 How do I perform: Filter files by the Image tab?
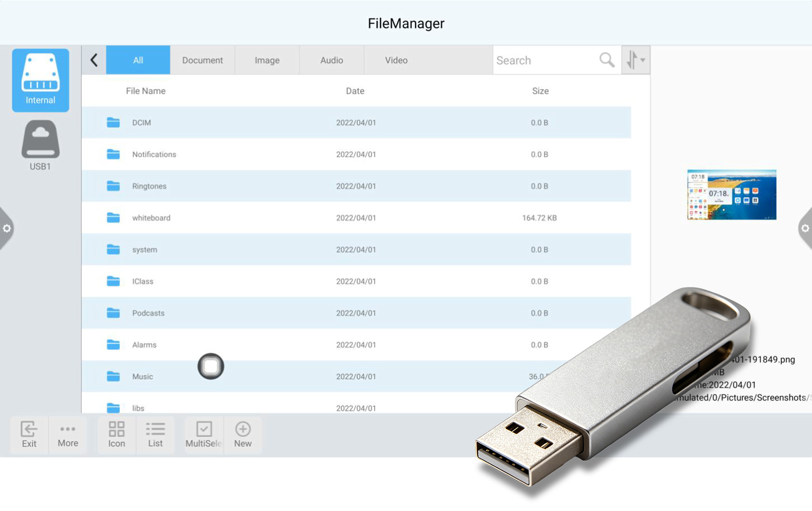(267, 60)
